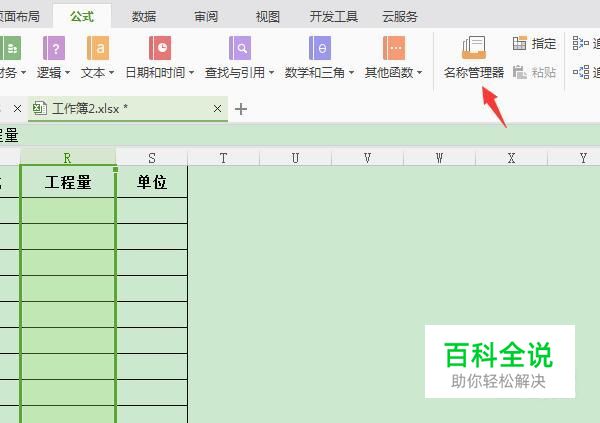Open the Lookup & Reference (查找与引用) icon

(240, 48)
